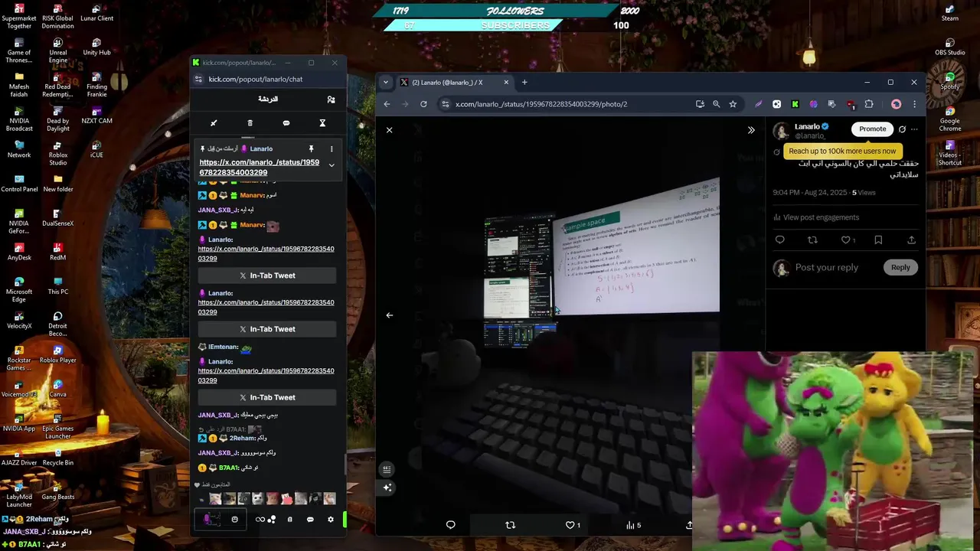Repost via the sidebar repost icon
Viewport: 980px width, 551px height.
812,240
